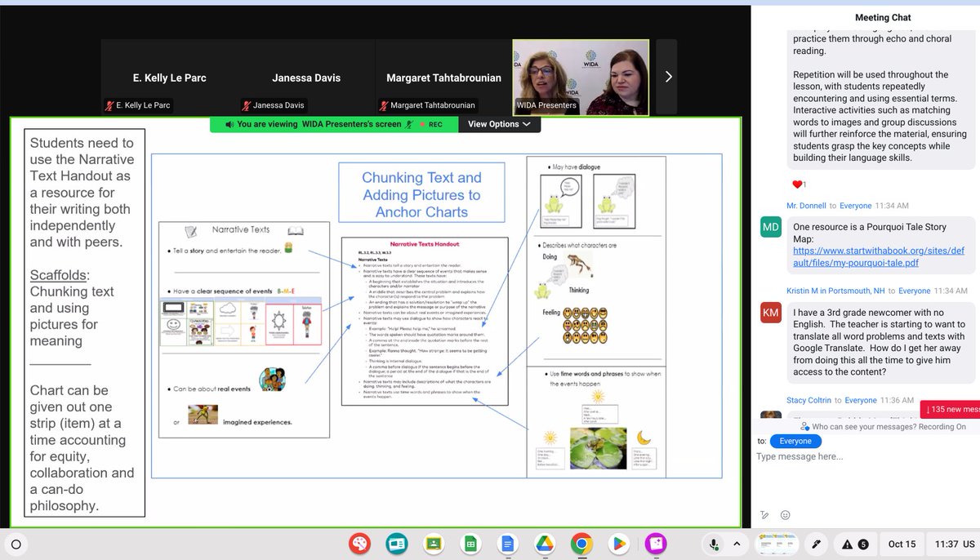
Task: Click Who can see your messages notice
Action: click(883, 426)
